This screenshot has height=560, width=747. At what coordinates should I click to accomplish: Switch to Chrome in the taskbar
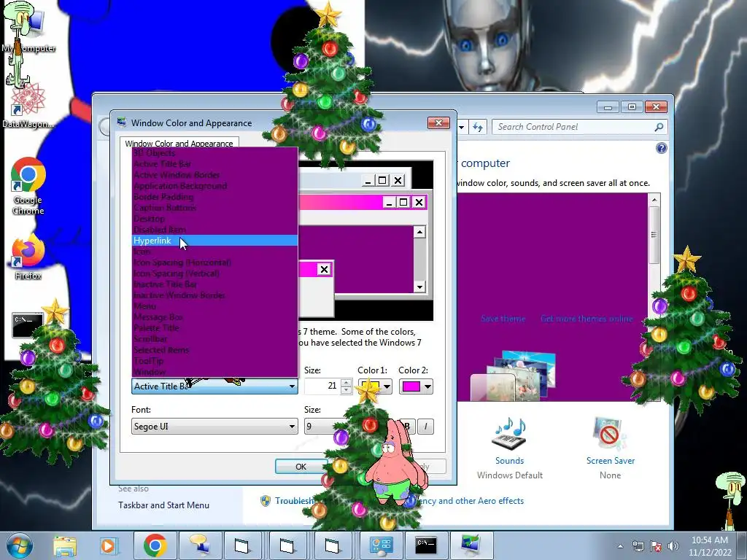coord(155,545)
